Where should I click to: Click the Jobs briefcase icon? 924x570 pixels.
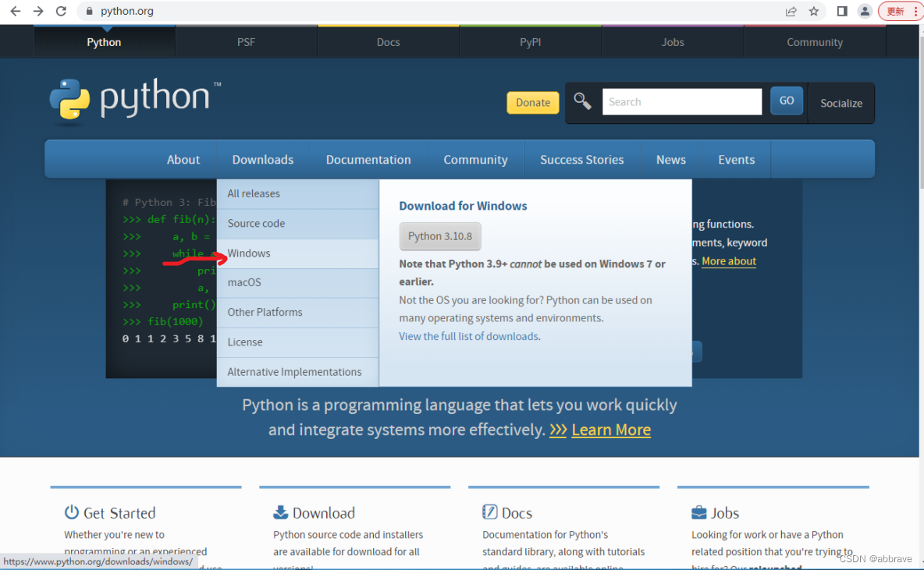point(699,512)
